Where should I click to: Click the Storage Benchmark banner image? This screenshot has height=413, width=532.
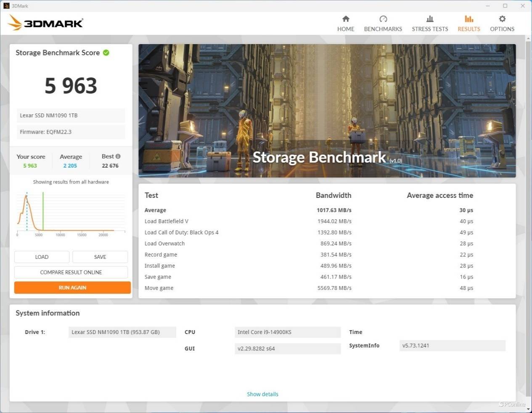click(x=327, y=111)
